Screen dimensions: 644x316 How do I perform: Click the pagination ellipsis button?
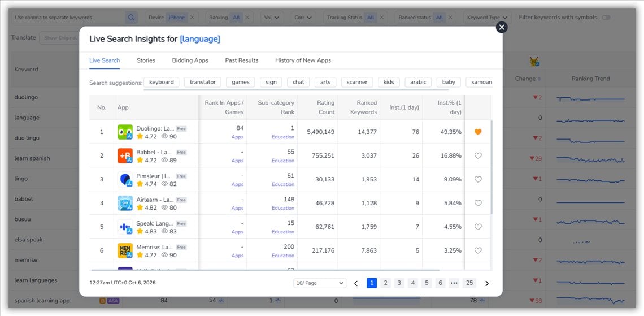tap(454, 283)
